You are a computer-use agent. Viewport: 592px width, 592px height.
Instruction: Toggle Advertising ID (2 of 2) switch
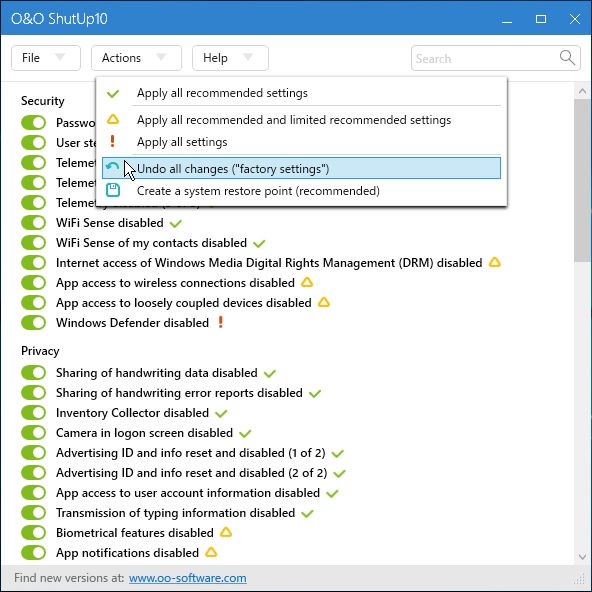(33, 473)
